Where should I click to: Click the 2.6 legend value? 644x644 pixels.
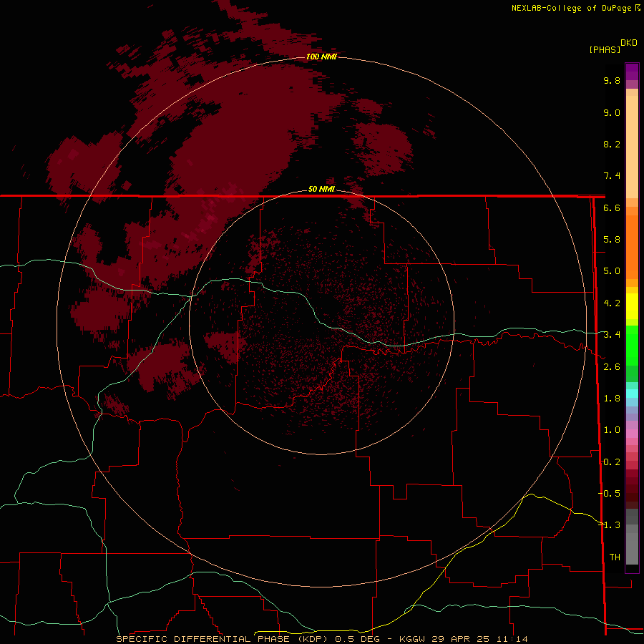[x=612, y=367]
